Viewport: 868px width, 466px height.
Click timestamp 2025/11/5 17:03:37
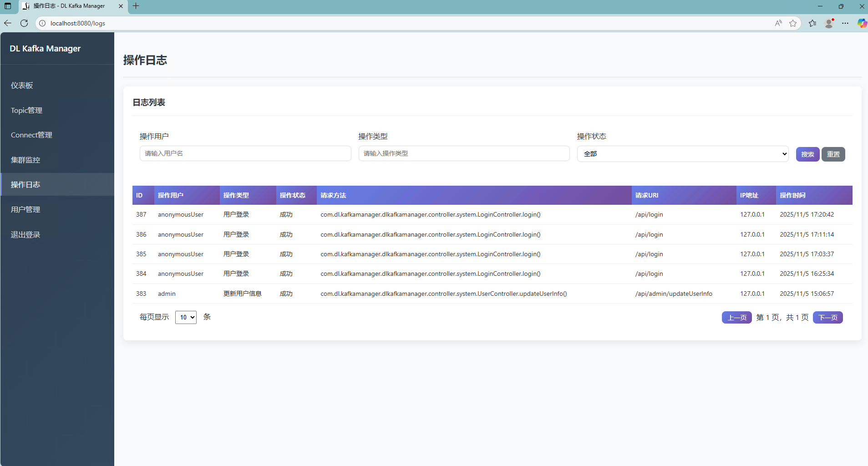[x=807, y=254]
